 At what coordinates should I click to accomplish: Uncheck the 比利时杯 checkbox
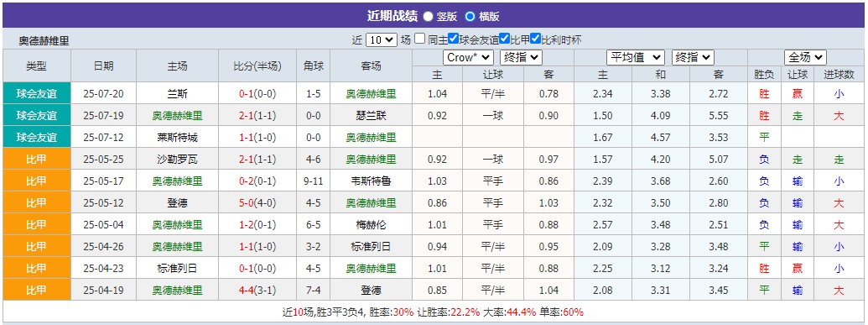point(535,39)
